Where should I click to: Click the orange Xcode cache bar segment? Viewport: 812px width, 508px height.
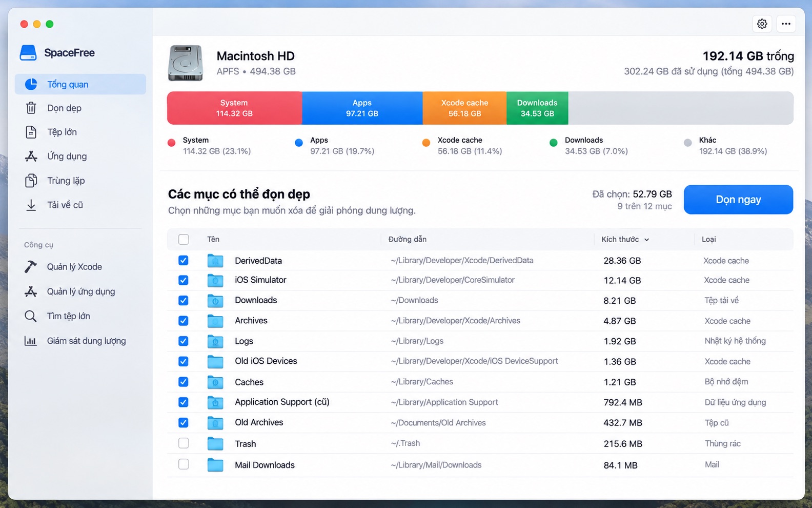(x=464, y=108)
